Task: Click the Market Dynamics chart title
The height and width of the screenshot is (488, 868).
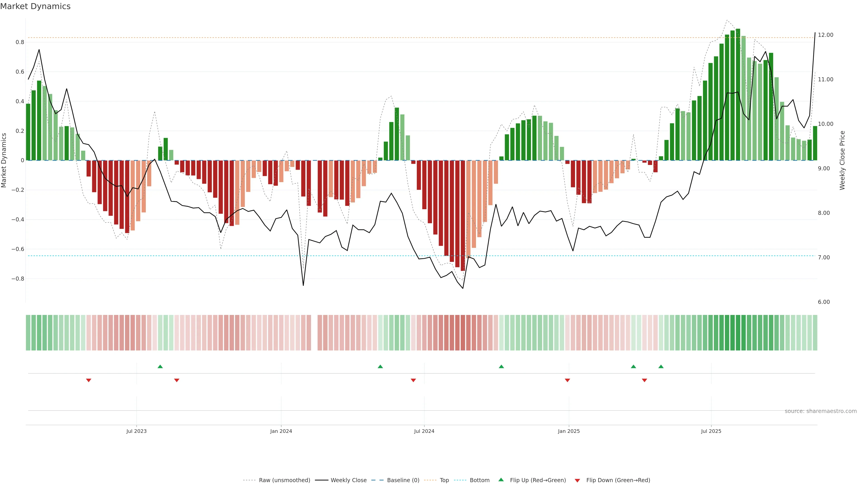Action: [x=35, y=6]
